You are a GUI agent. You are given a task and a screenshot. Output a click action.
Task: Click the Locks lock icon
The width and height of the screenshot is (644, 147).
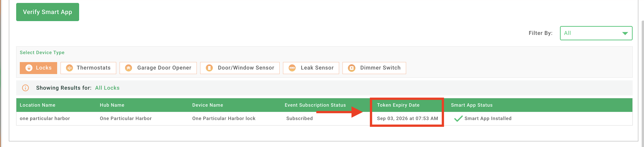29,68
